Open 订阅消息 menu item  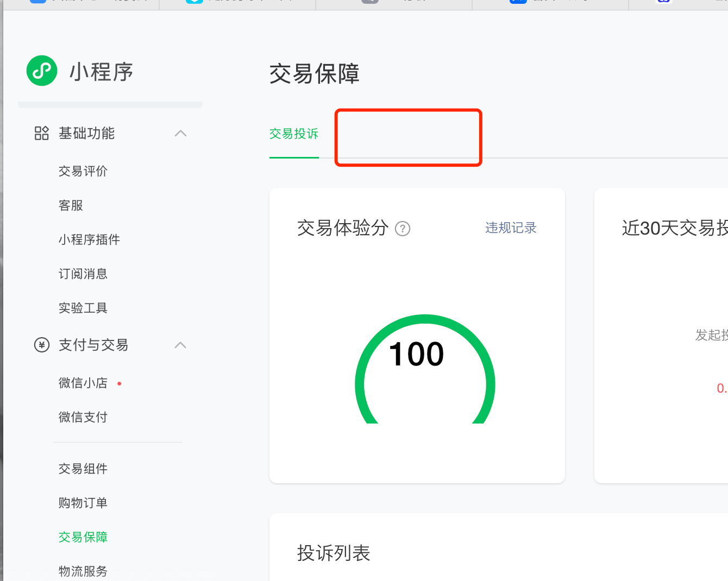click(83, 274)
